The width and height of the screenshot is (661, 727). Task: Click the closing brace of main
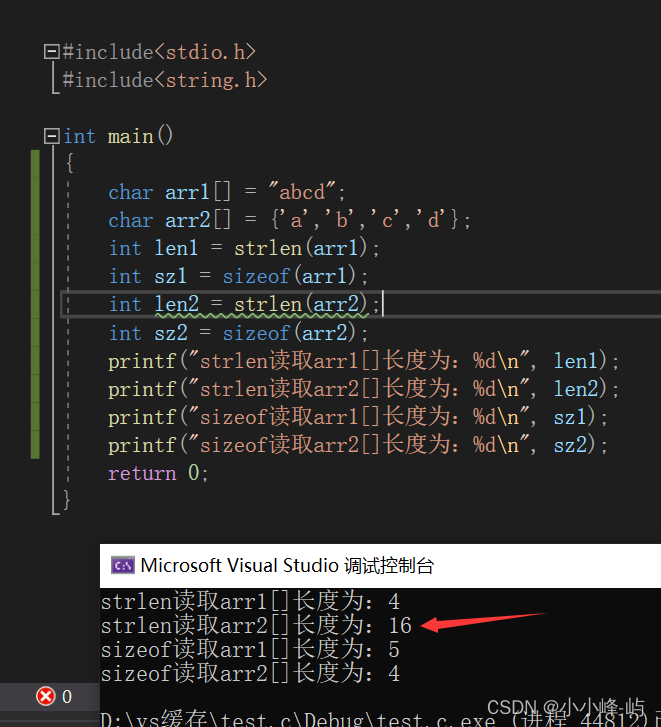coord(67,500)
